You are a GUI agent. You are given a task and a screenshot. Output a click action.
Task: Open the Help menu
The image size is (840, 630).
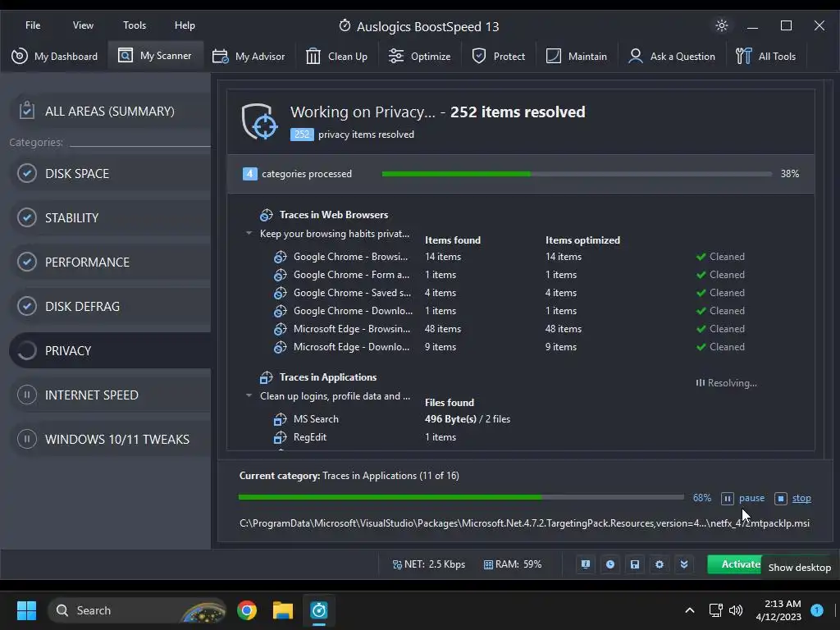coord(185,25)
